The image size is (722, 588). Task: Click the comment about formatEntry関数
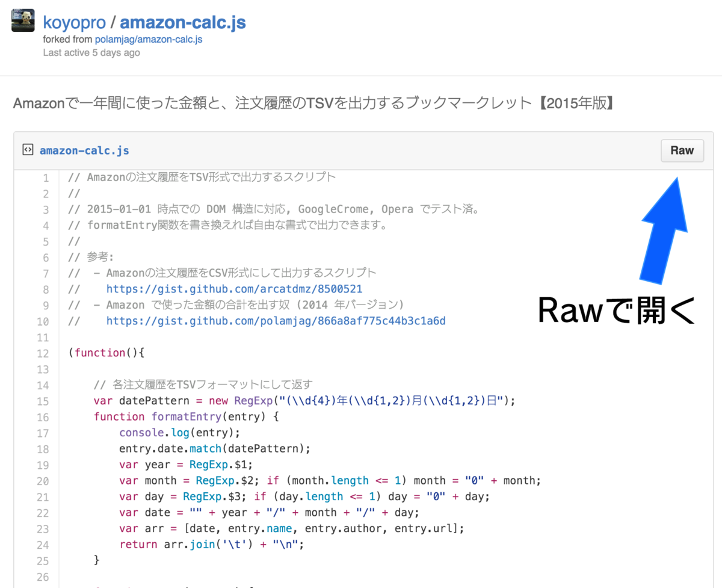pos(228,226)
